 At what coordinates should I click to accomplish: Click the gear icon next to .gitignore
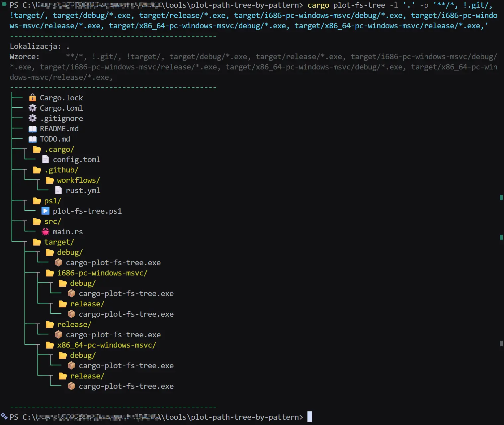pyautogui.click(x=33, y=118)
